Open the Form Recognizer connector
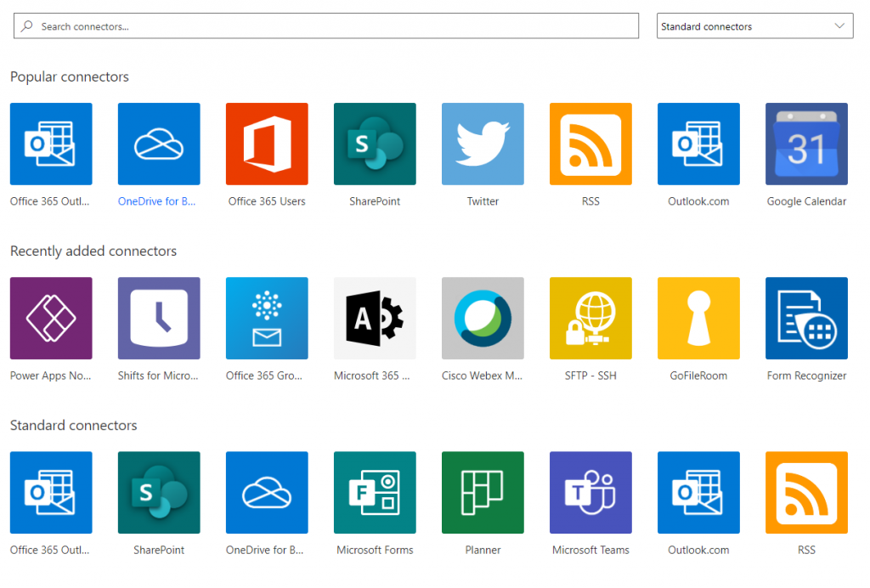The width and height of the screenshot is (870, 588). (x=806, y=318)
